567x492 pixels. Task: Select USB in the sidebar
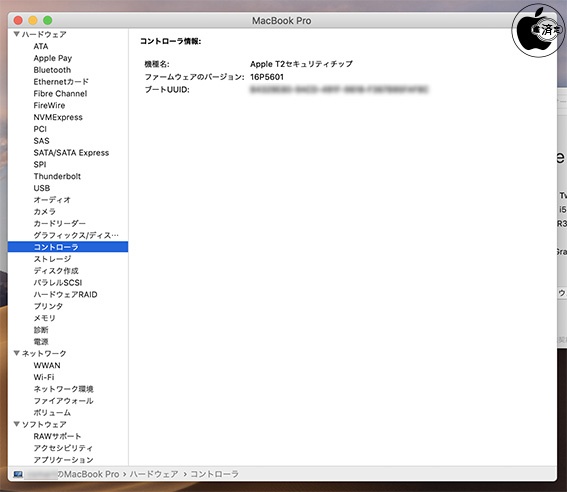(x=42, y=188)
